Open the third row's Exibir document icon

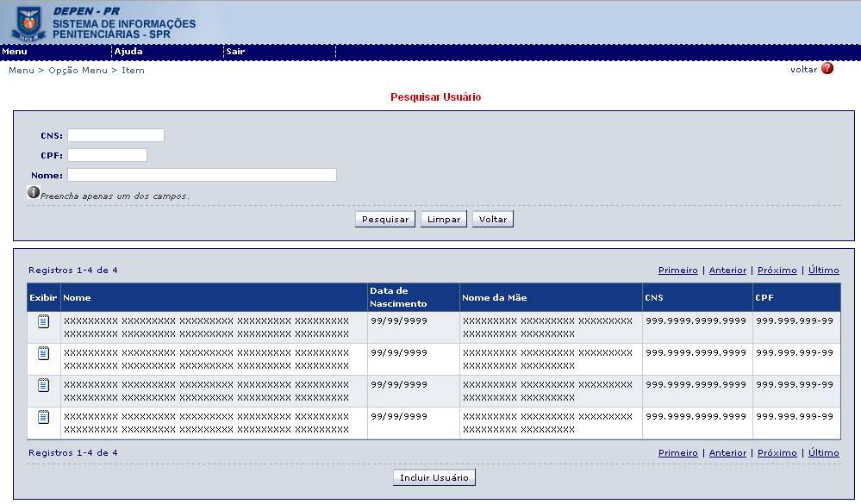[x=43, y=385]
